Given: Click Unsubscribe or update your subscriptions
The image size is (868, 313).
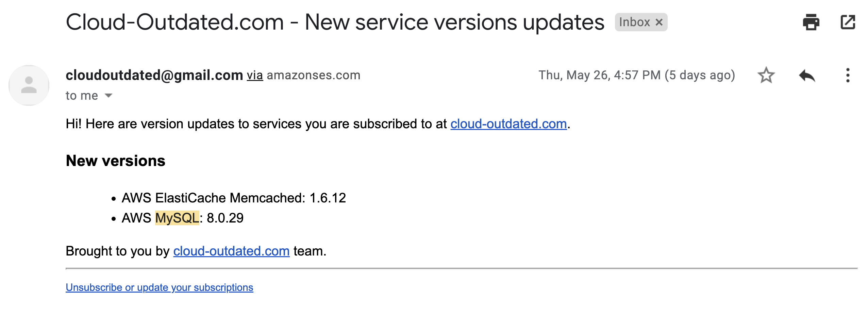Looking at the screenshot, I should tap(160, 287).
